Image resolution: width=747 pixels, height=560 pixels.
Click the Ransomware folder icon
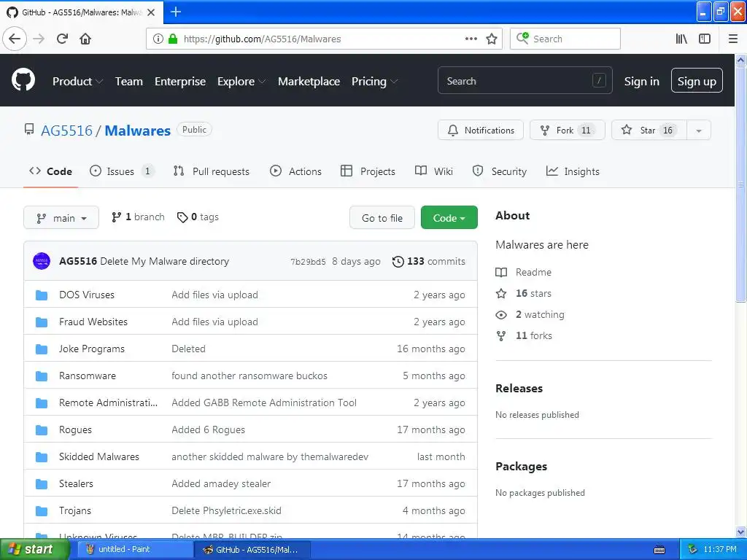(x=42, y=376)
